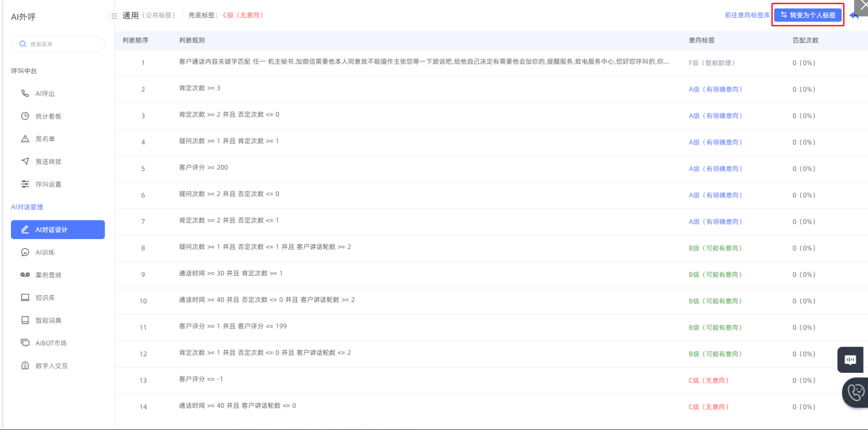
Task: Click 转变为个人标签 button
Action: tap(808, 15)
